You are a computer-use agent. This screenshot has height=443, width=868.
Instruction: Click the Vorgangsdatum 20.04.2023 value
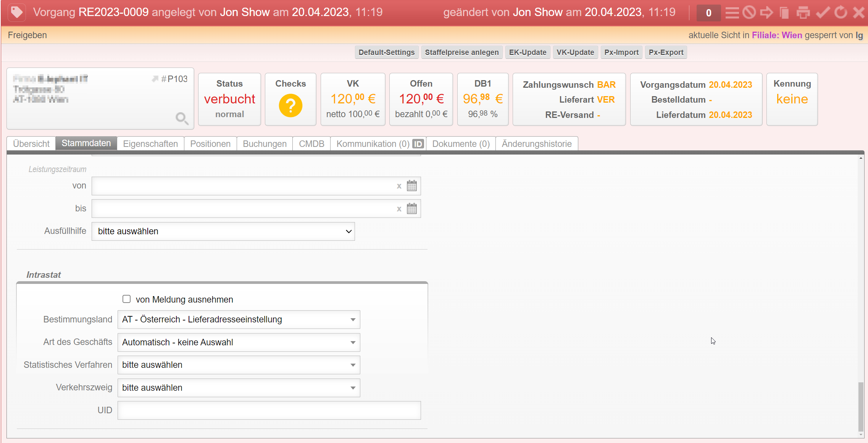click(x=730, y=85)
